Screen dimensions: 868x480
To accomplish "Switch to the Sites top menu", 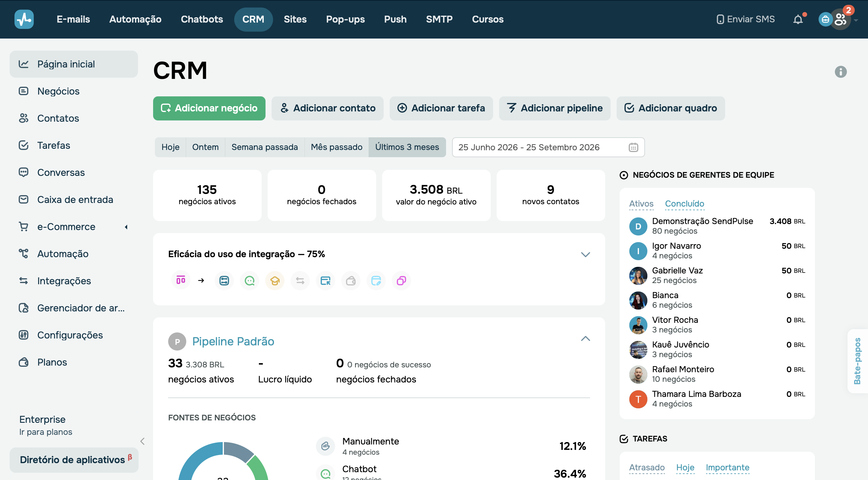I will click(295, 19).
